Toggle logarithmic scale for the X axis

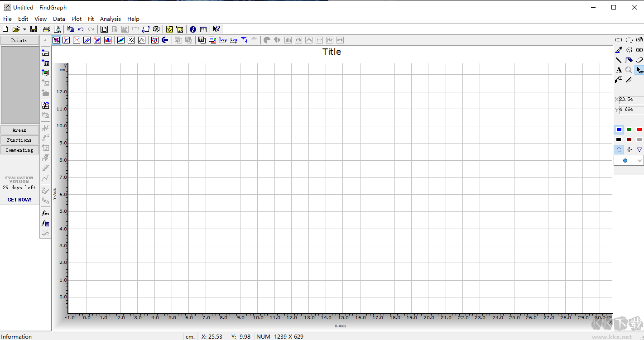(x=234, y=40)
